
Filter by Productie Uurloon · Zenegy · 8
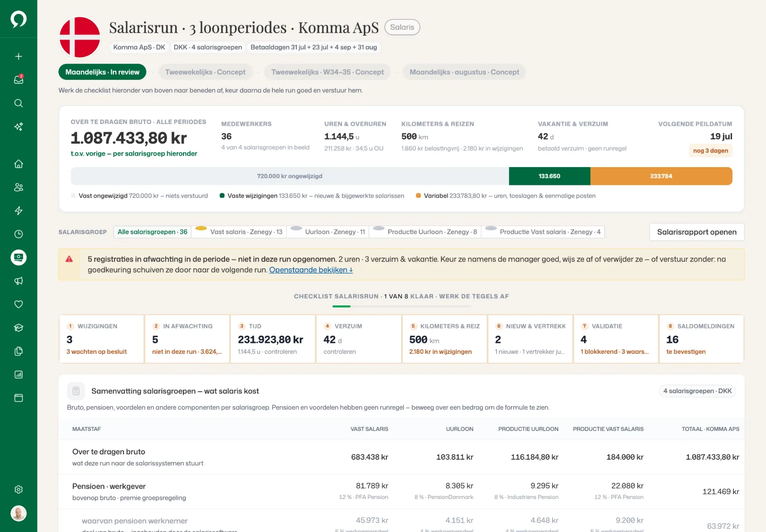(x=426, y=232)
